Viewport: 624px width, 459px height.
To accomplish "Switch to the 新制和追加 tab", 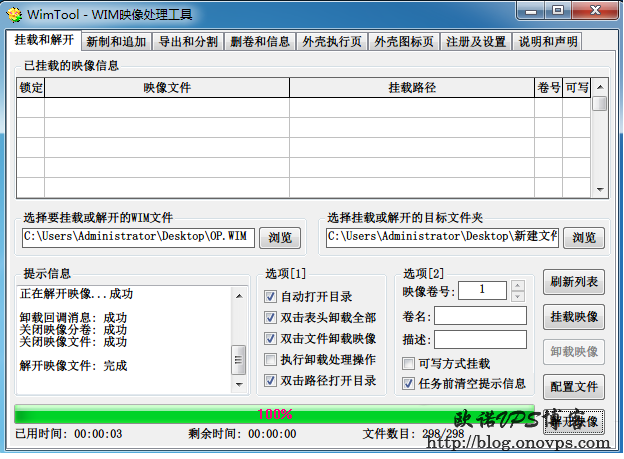I will tap(117, 42).
